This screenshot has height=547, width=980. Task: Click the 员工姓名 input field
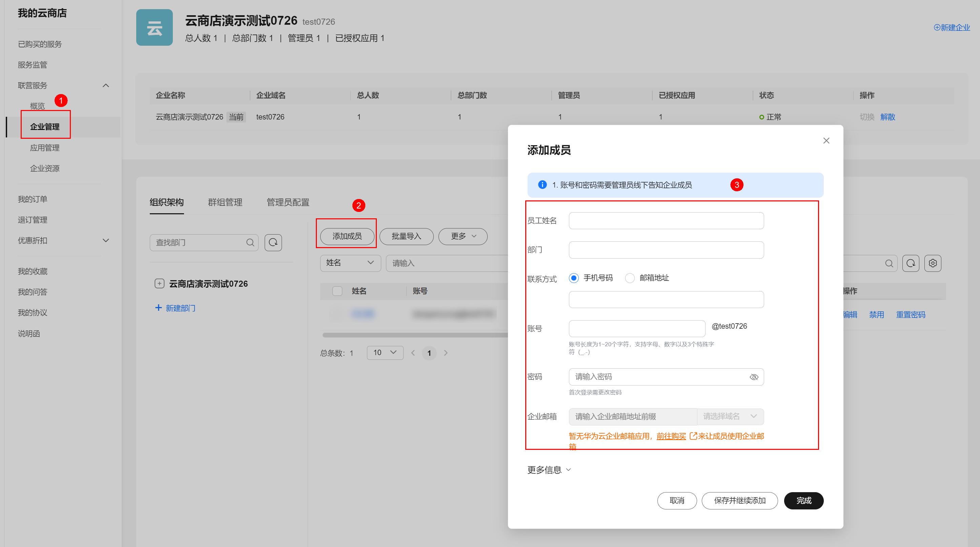pos(666,220)
